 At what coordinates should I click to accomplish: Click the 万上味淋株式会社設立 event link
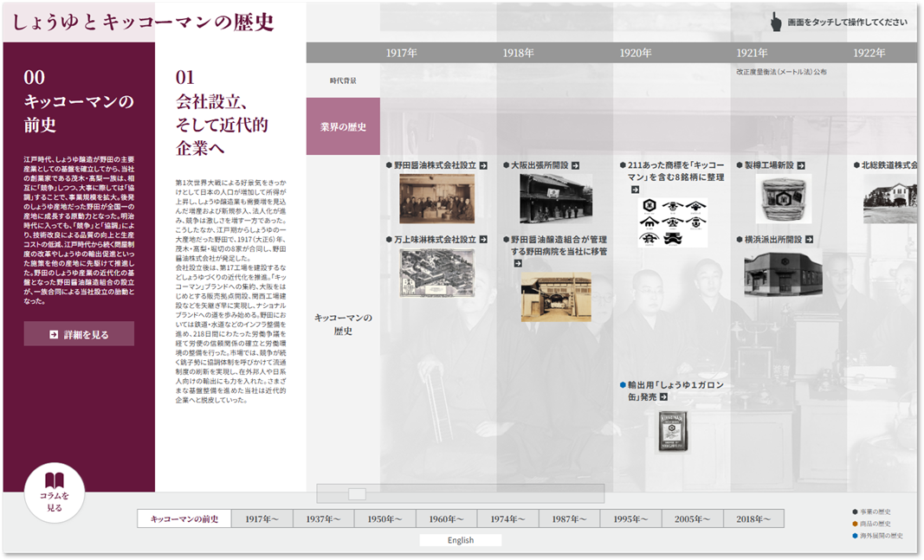[x=435, y=240]
